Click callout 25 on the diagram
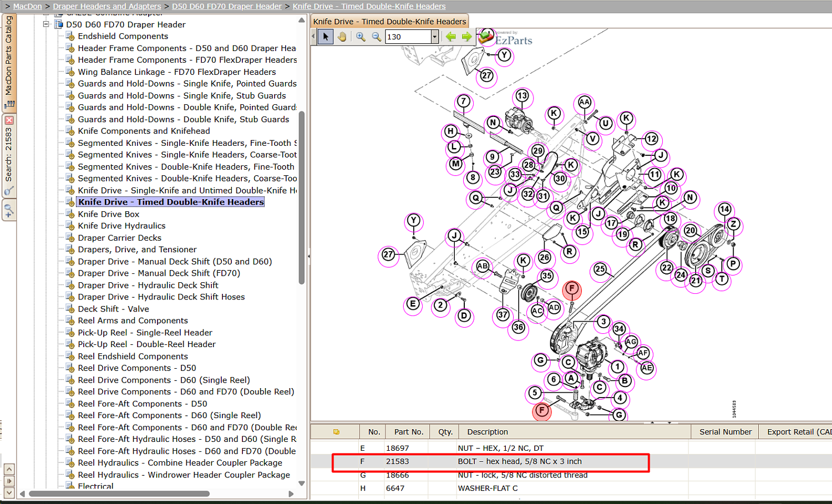The width and height of the screenshot is (832, 504). tap(600, 269)
